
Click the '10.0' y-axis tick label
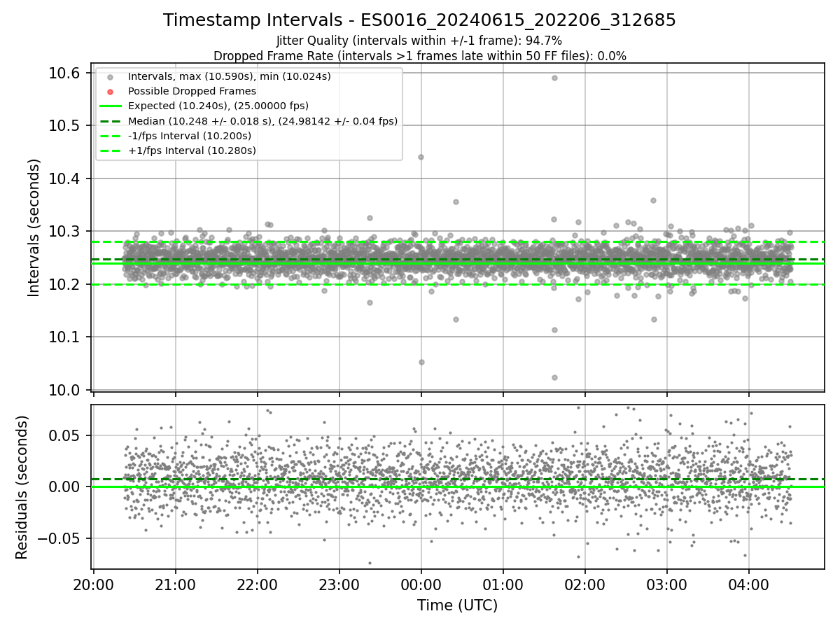coord(66,390)
